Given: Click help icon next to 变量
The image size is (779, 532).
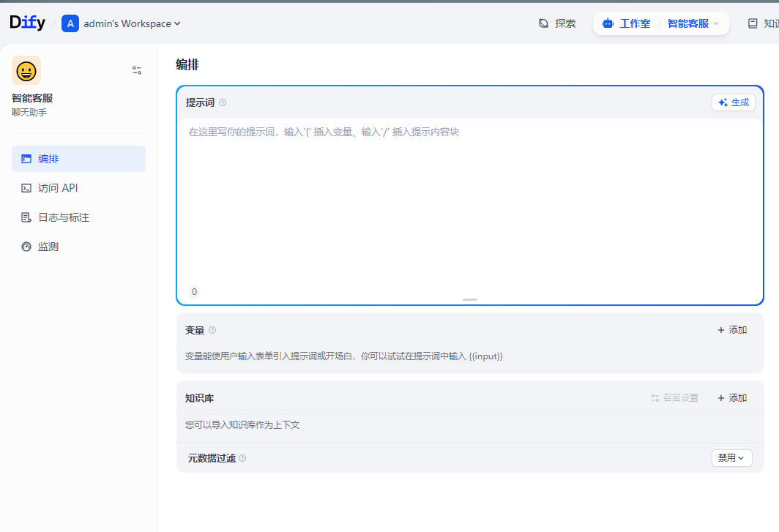Looking at the screenshot, I should pos(212,331).
